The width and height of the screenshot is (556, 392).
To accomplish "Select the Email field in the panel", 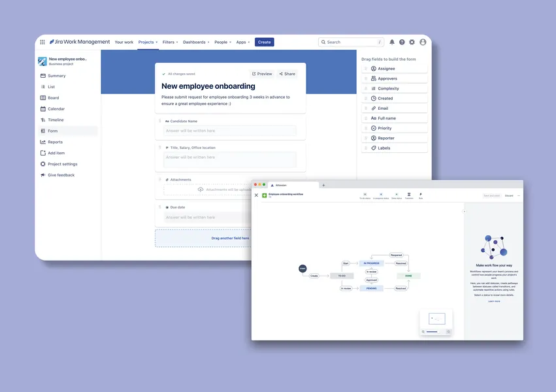I will (395, 108).
